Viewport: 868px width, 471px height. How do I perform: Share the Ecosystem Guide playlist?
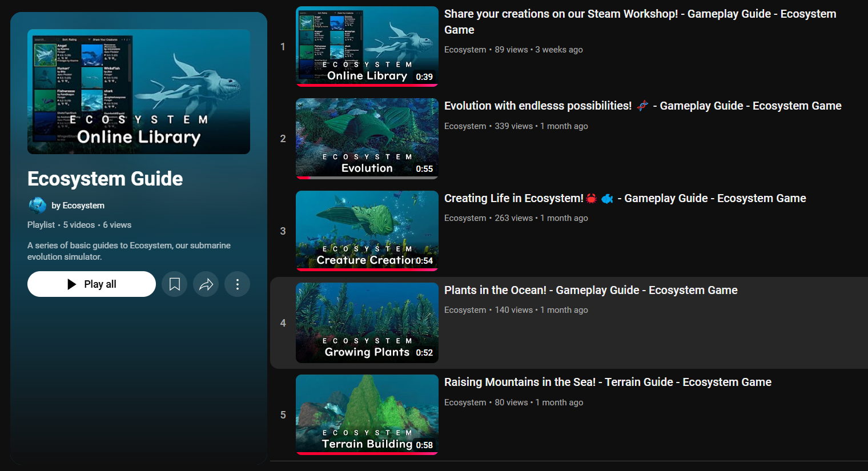206,284
